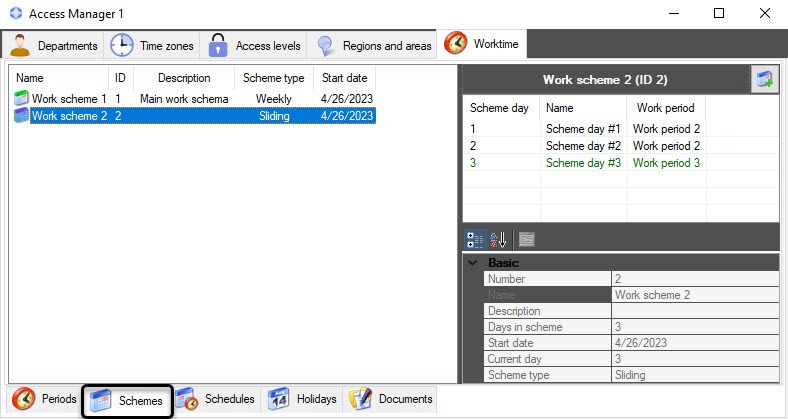788x419 pixels.
Task: Go to Regions and areas tab
Action: [x=372, y=46]
